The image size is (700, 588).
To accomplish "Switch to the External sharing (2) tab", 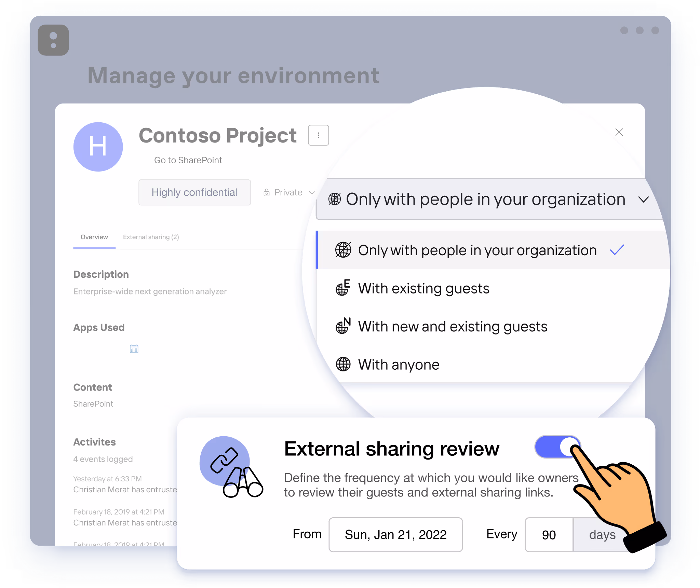I will point(151,237).
